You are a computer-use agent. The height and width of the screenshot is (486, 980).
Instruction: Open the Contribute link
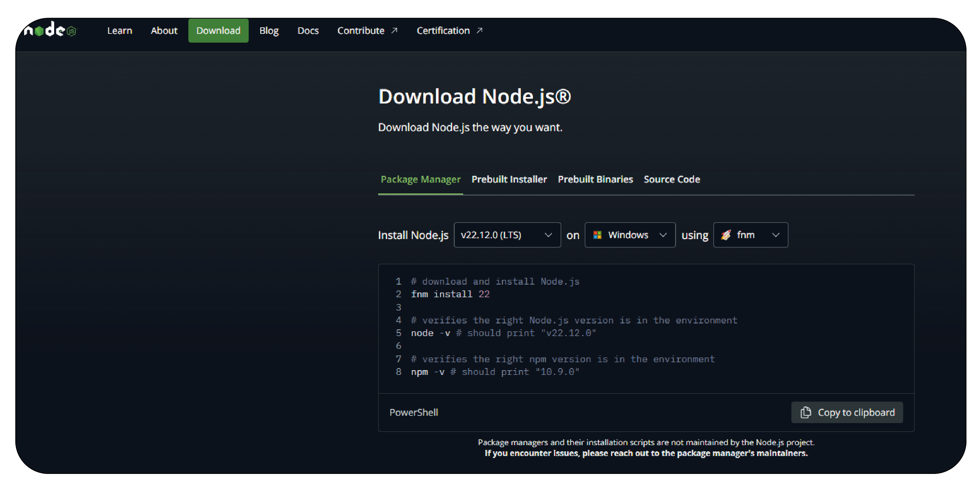pos(368,30)
